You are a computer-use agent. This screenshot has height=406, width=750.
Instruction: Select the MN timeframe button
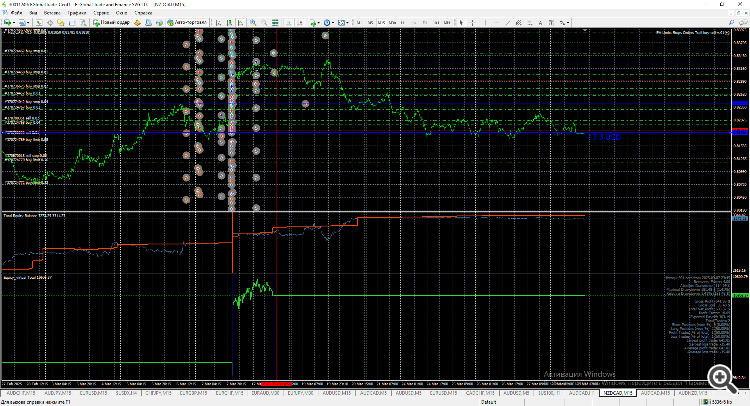click(447, 22)
